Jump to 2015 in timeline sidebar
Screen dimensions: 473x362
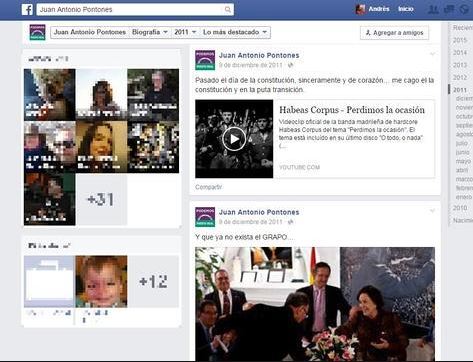point(460,40)
